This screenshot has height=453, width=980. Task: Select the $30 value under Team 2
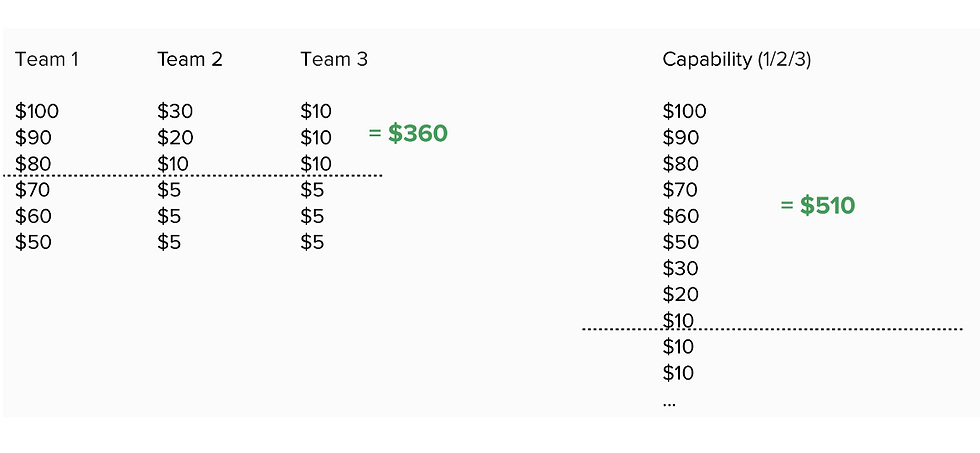coord(175,111)
